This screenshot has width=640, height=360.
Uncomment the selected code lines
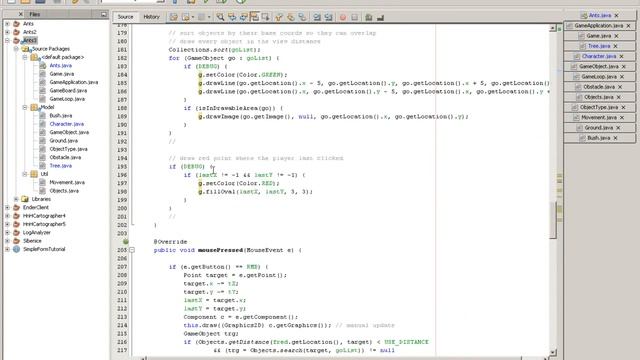click(x=380, y=17)
